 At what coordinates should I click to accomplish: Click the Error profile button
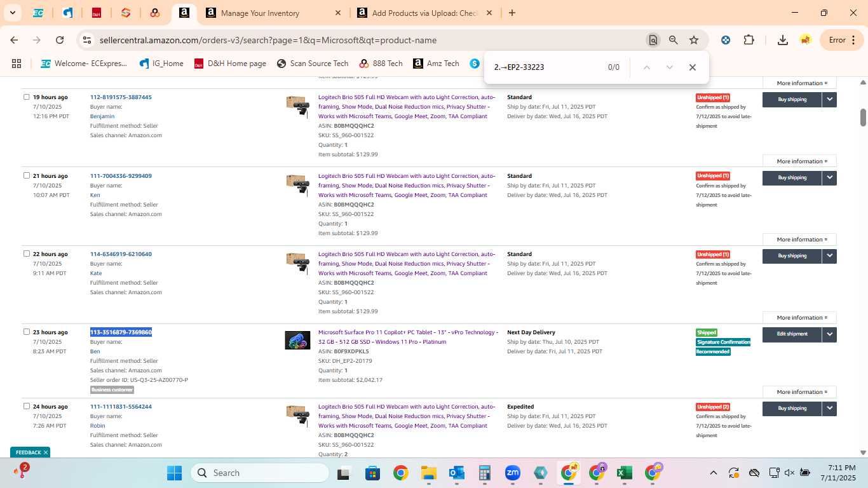[x=843, y=40]
